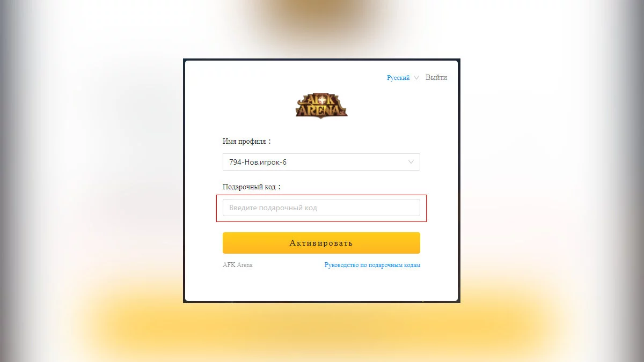Click the AFK Arena logo image
The image size is (644, 362).
pos(321,106)
